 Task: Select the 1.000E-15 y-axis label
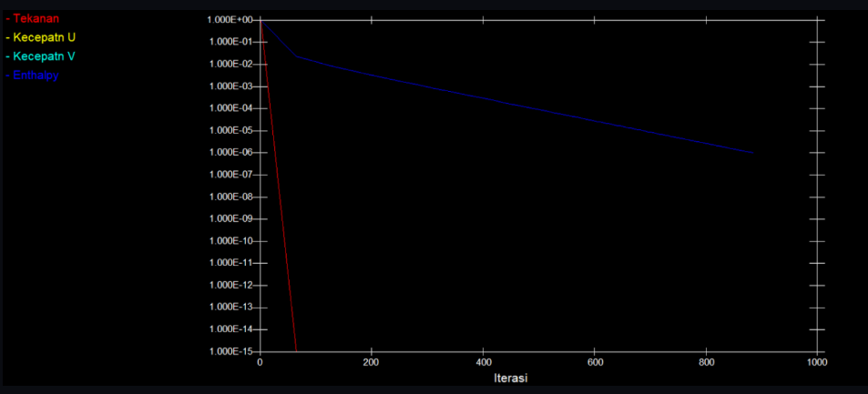tap(229, 351)
